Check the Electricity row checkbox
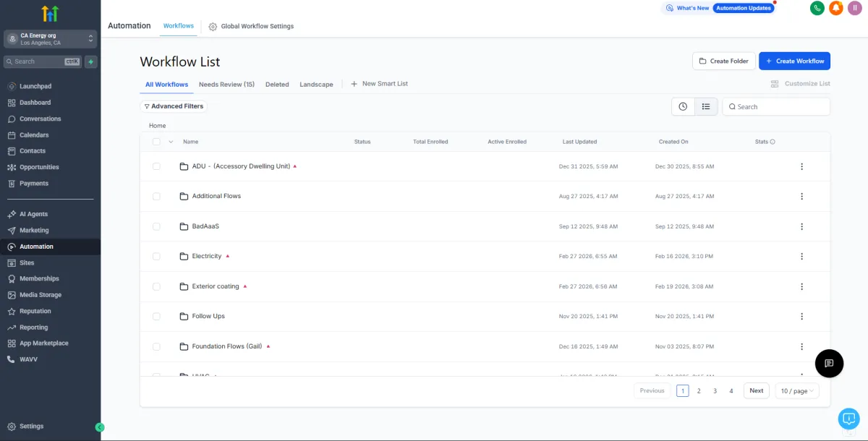Image resolution: width=868 pixels, height=441 pixels. coord(156,256)
